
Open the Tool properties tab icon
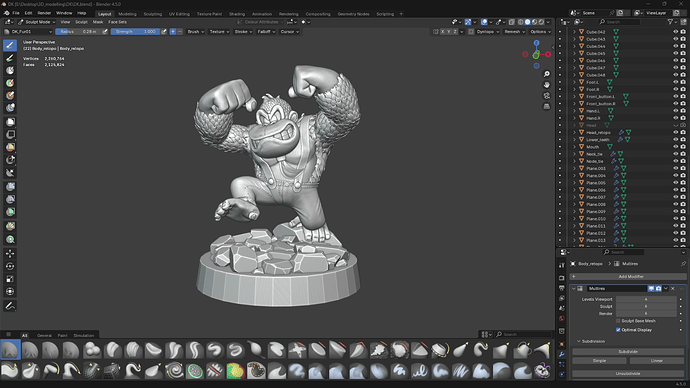coord(562,265)
